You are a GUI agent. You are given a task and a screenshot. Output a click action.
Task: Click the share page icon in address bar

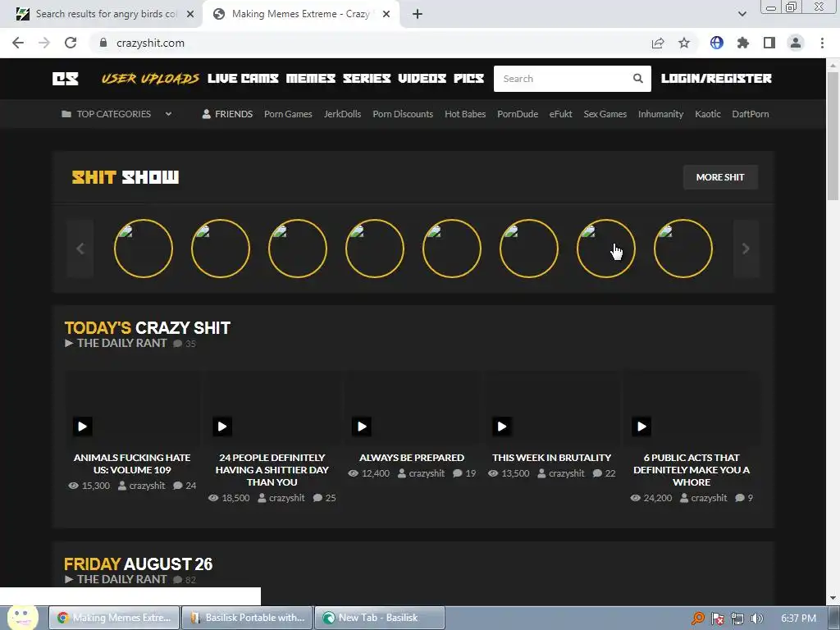tap(658, 43)
